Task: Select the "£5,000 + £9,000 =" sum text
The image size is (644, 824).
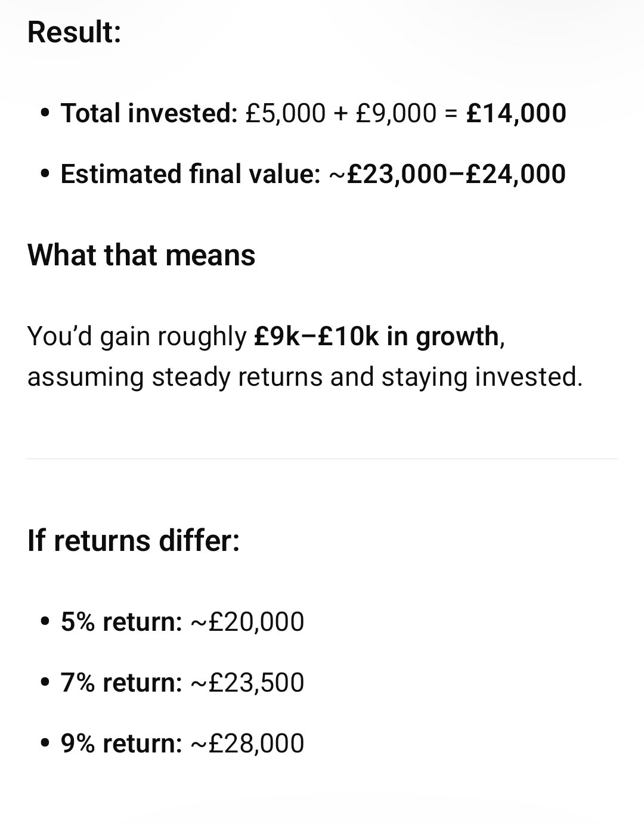Action: point(352,113)
